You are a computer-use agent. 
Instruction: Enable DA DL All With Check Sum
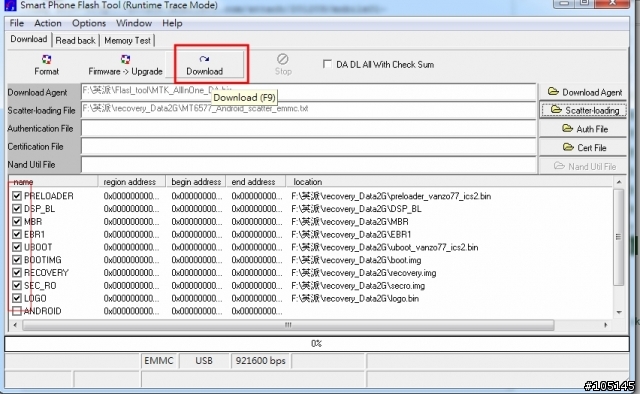[327, 64]
